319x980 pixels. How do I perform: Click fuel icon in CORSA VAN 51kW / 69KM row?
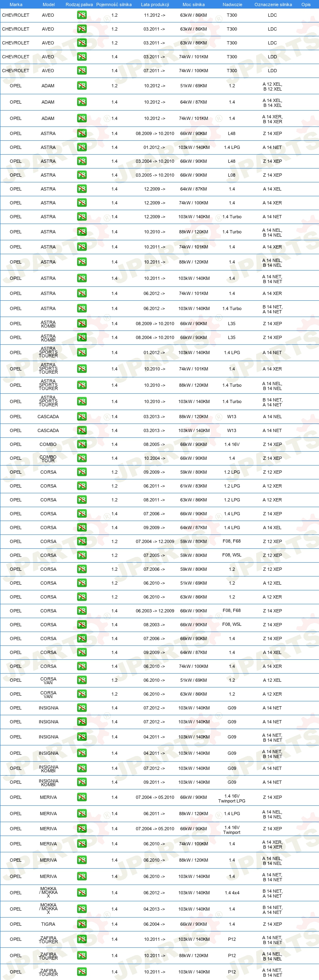point(82,680)
